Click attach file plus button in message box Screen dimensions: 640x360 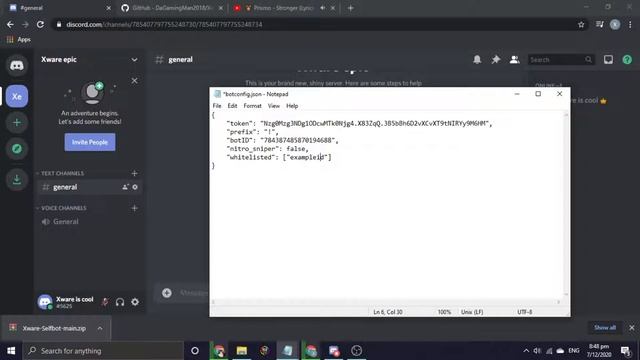click(x=167, y=293)
